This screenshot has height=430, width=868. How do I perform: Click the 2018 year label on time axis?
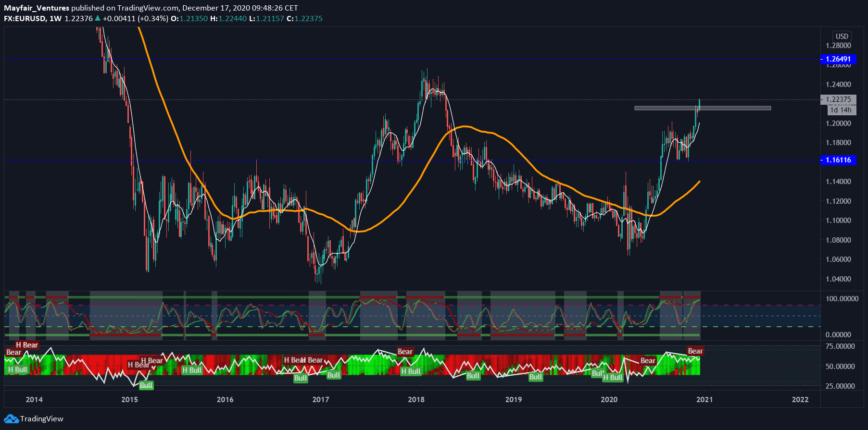[416, 400]
